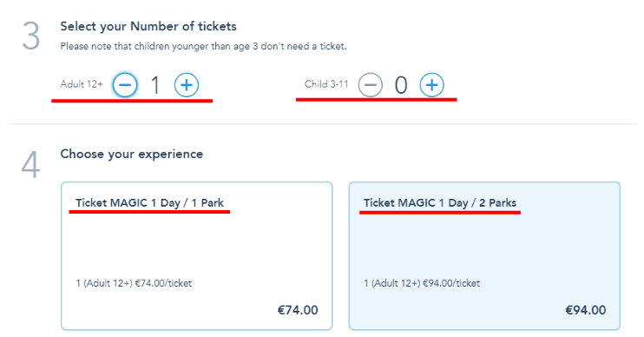Click the 'Adult 12+' label
This screenshot has width=644, height=337.
point(82,84)
